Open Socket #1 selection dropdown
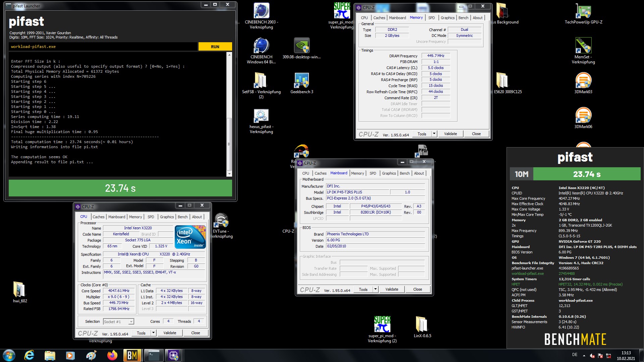The width and height of the screenshot is (644, 362). 118,322
